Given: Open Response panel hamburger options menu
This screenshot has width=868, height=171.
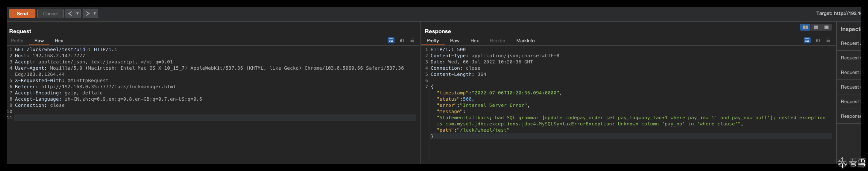Looking at the screenshot, I should click(x=828, y=40).
